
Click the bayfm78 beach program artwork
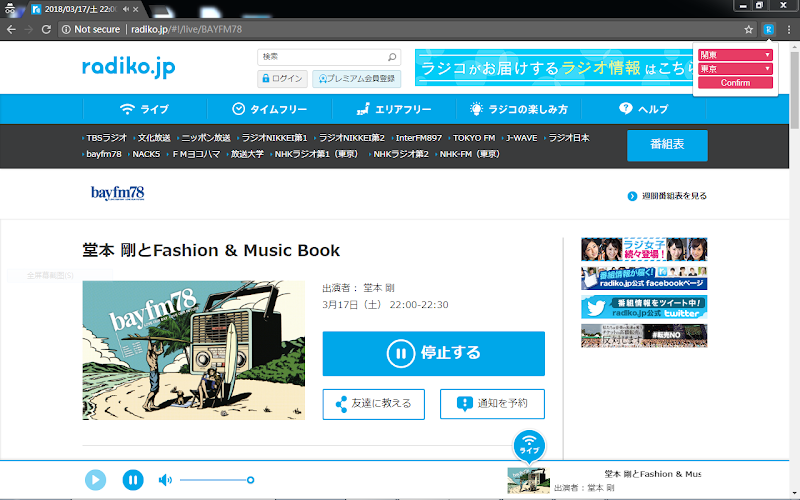(x=193, y=350)
